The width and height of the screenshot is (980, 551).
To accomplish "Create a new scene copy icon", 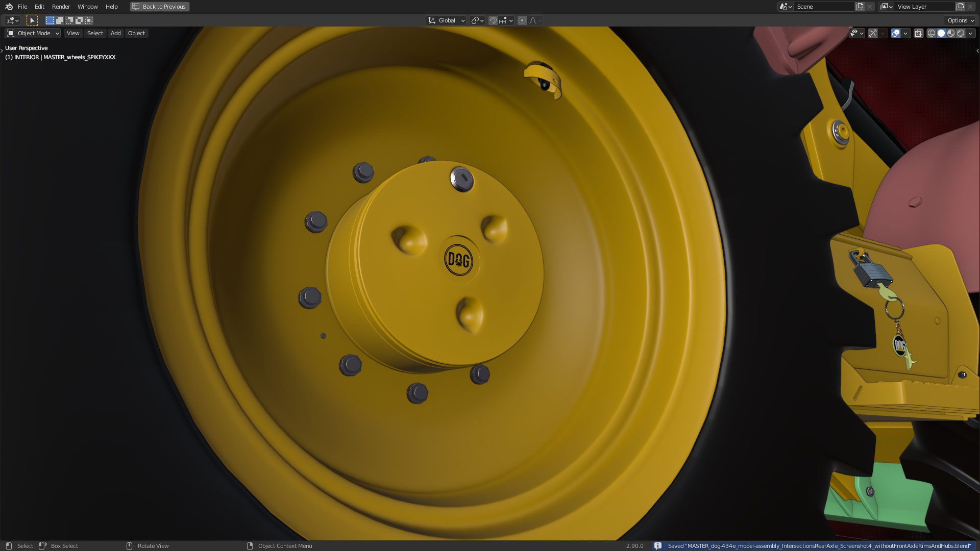I will tap(860, 7).
